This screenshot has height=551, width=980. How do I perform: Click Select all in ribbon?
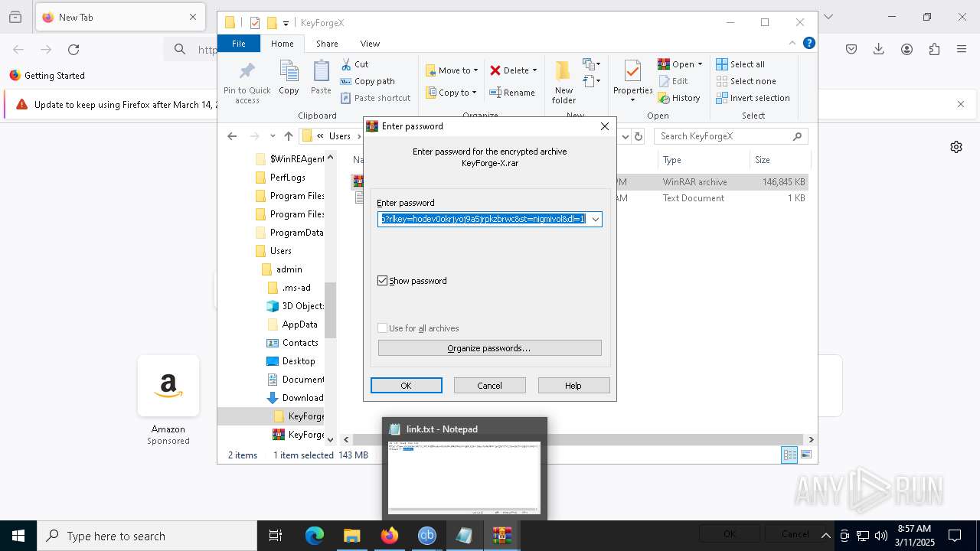coord(740,64)
